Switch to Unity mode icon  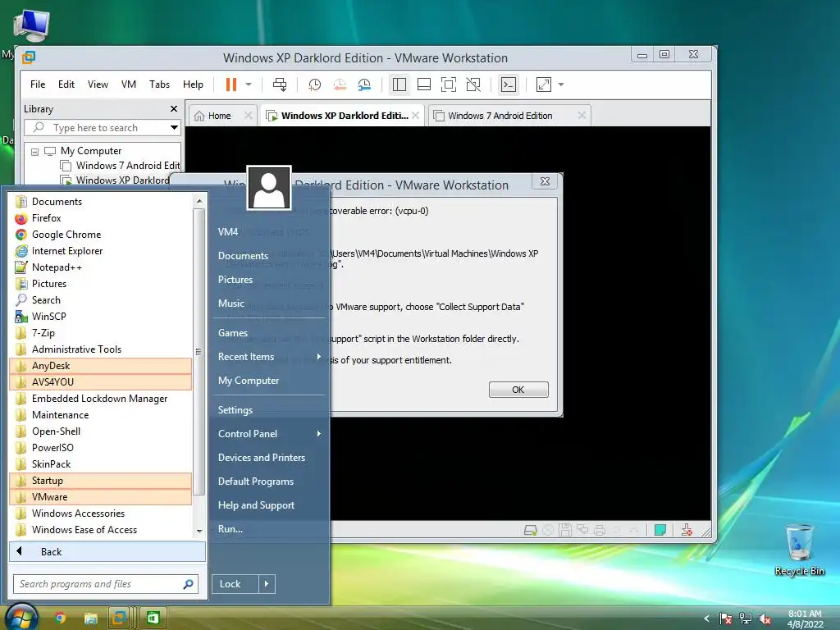pyautogui.click(x=473, y=84)
